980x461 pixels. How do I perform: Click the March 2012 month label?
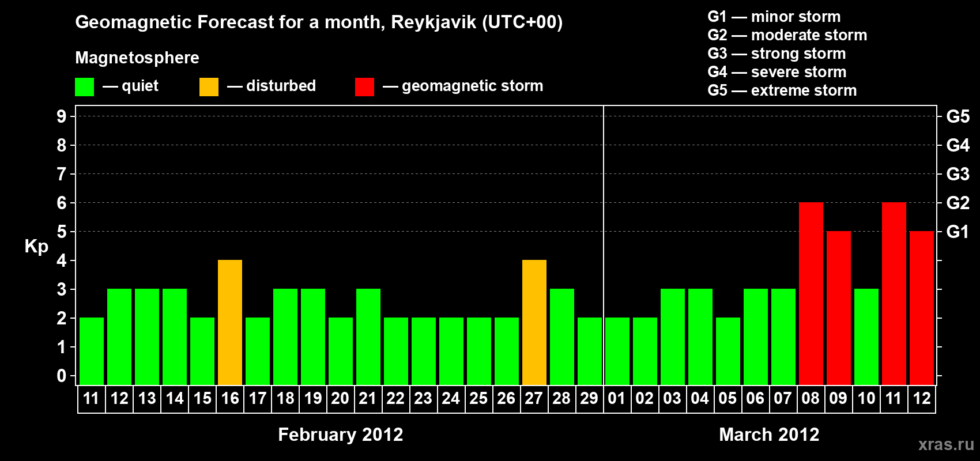pyautogui.click(x=769, y=434)
